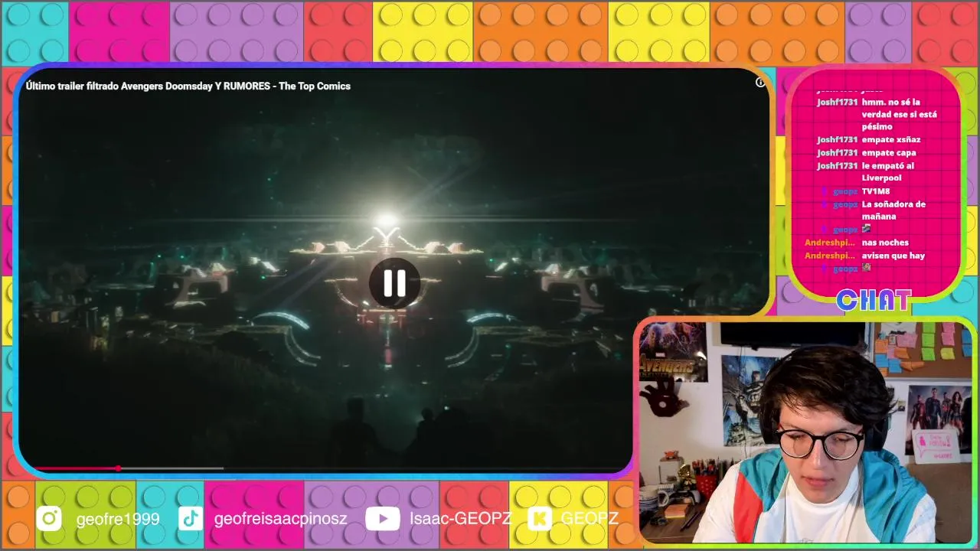980x551 pixels.
Task: Click the TikTok icon in the bottom bar
Action: 191,519
